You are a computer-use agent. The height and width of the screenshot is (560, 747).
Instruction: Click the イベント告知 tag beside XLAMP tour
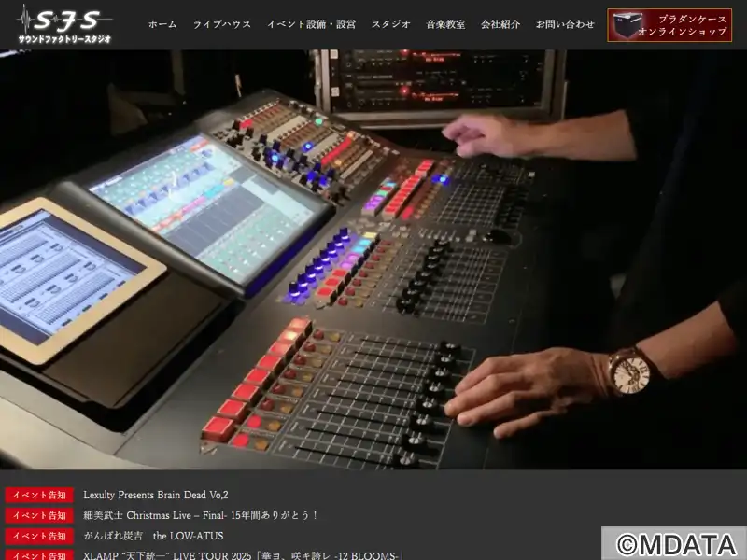[x=39, y=555]
